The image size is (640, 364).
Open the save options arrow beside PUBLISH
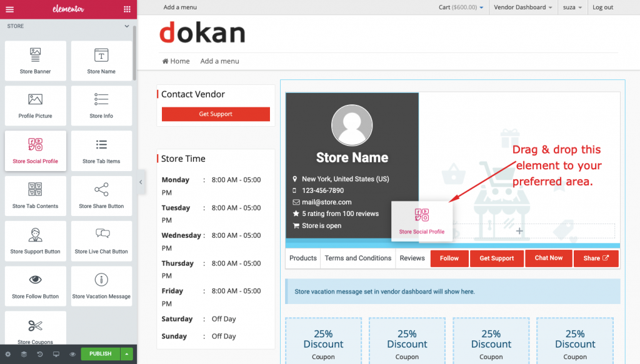click(126, 354)
